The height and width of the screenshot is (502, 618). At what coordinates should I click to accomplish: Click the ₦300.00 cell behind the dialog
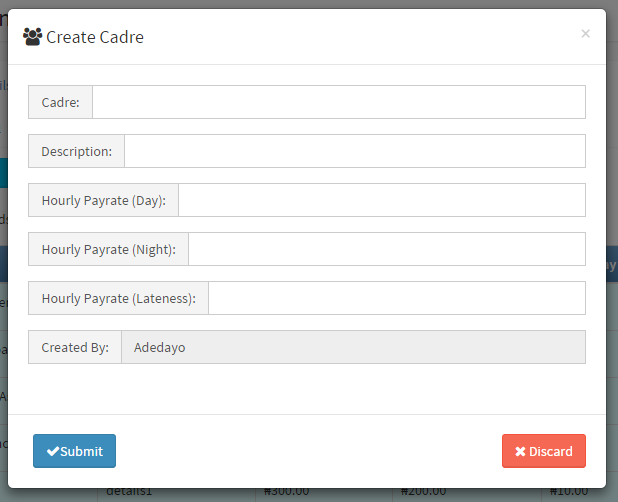pyautogui.click(x=286, y=492)
